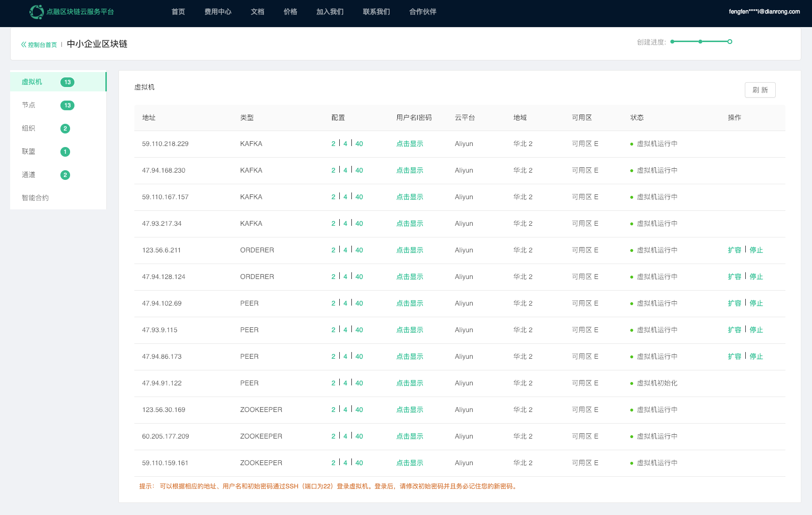Image resolution: width=812 pixels, height=515 pixels.
Task: Click 停止 for VM 47.94.86.173
Action: click(756, 356)
